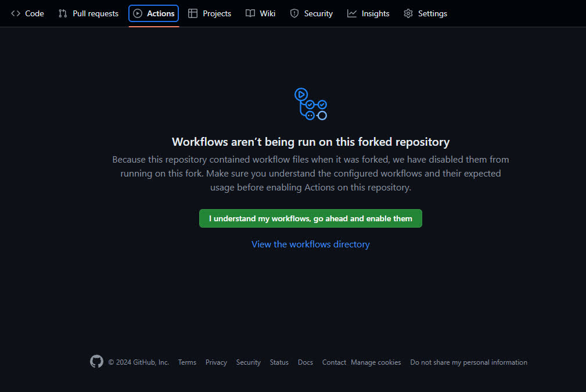Click 'Do not share my personal information'
Viewport: 586px width, 392px height.
click(469, 362)
